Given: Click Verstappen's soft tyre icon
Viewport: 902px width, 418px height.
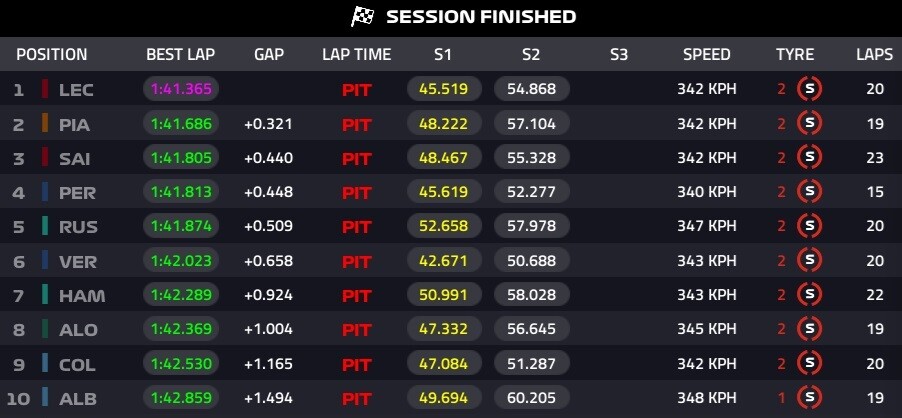Looking at the screenshot, I should (809, 261).
